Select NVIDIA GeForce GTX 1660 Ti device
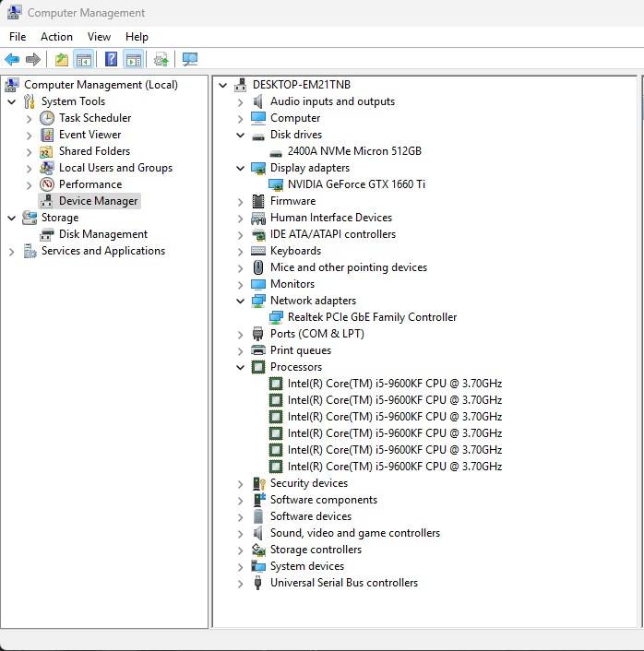Viewport: 644px width, 651px height. pyautogui.click(x=356, y=184)
